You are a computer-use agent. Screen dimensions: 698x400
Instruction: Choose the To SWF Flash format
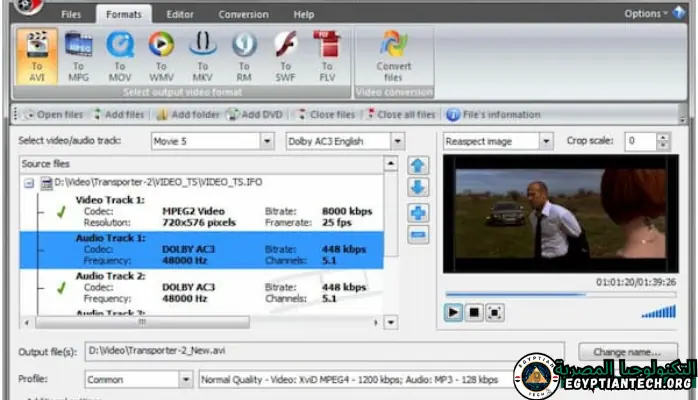point(285,56)
